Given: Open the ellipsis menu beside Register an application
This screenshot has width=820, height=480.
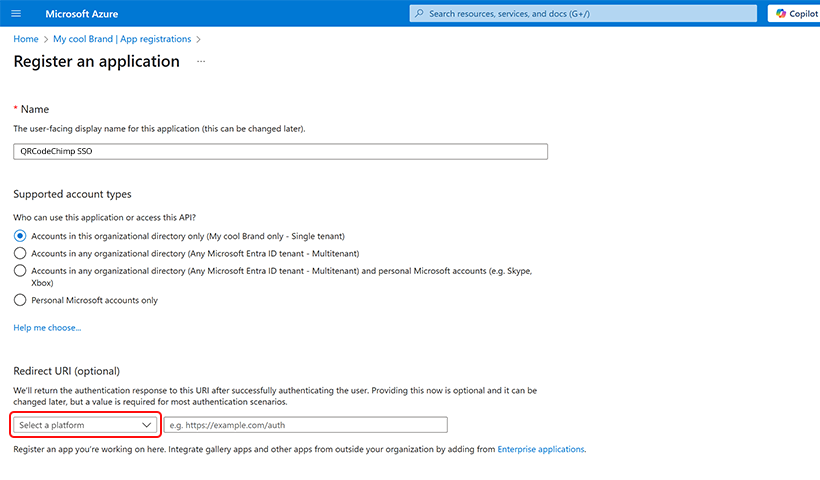Looking at the screenshot, I should [201, 62].
